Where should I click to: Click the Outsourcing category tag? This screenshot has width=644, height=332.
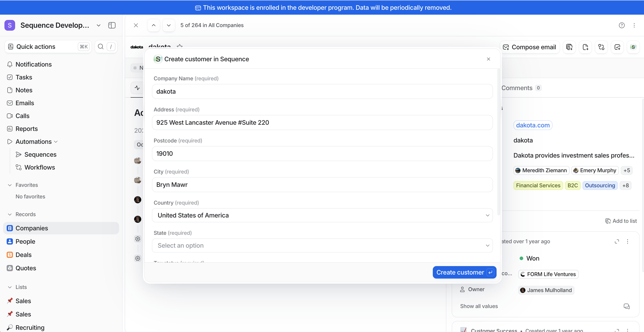600,185
